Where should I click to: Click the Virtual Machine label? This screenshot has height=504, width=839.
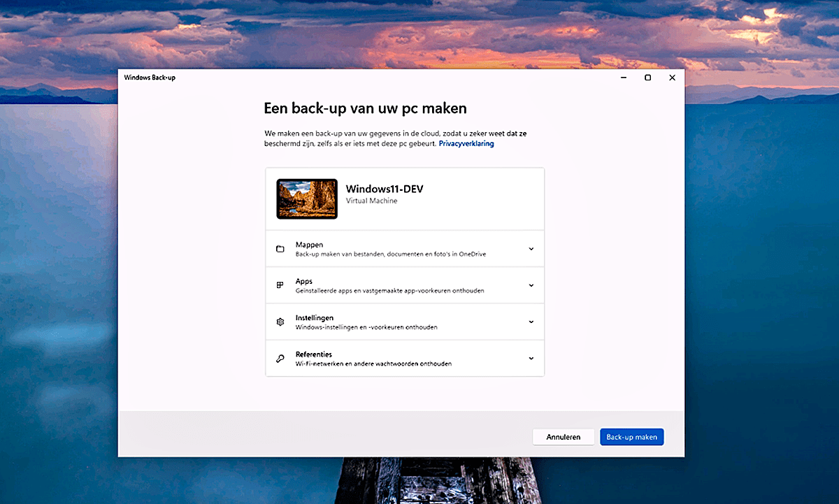[x=371, y=201]
